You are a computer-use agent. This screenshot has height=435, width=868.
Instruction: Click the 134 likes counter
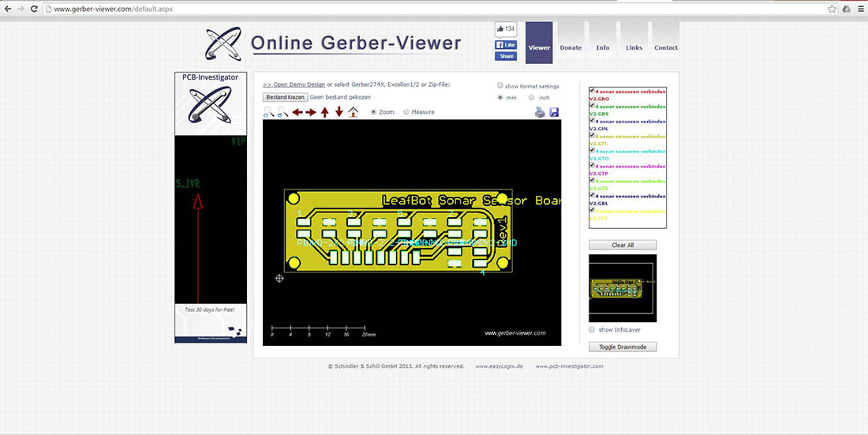pyautogui.click(x=505, y=28)
